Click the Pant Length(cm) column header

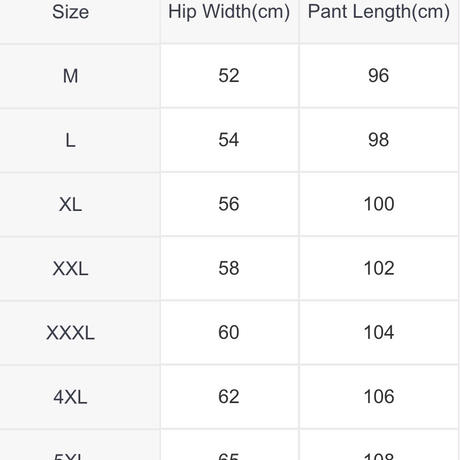(379, 12)
